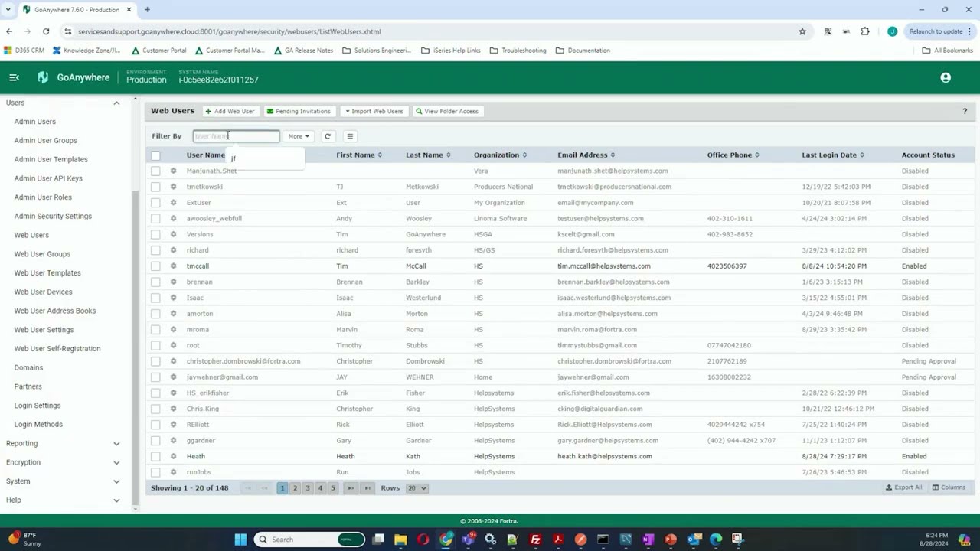Open Windows Start menu

point(240,540)
